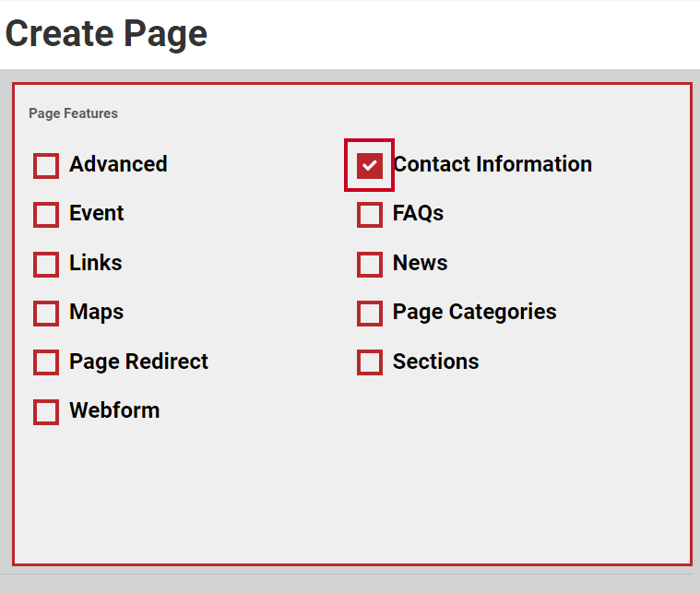Viewport: 700px width, 593px height.
Task: Tick the Event checkbox
Action: (46, 215)
